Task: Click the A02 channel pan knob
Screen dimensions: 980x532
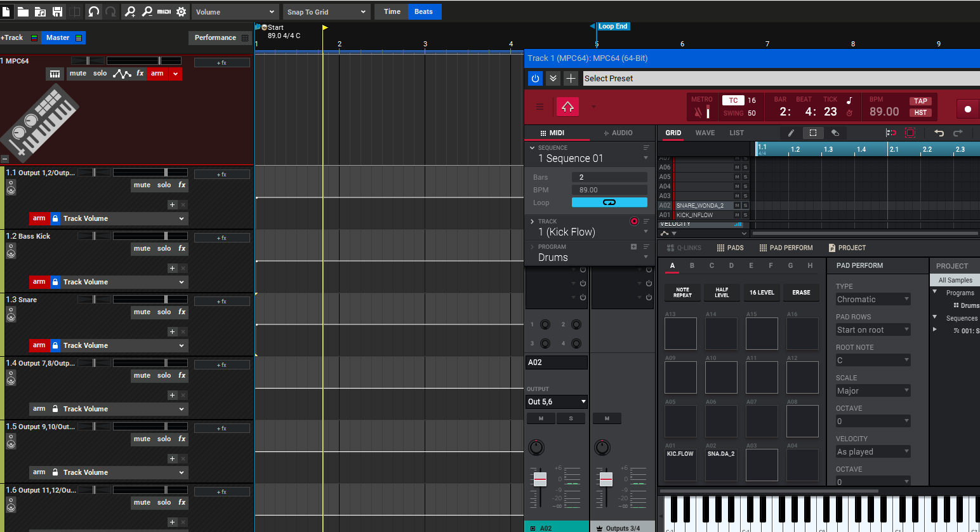Action: tap(536, 447)
